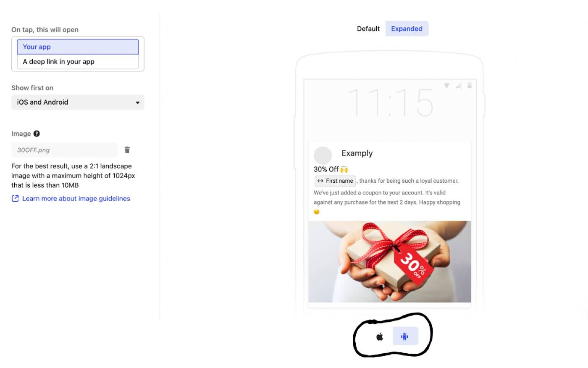Click the smiley emoji in the preview message
This screenshot has height=368, width=588.
317,212
